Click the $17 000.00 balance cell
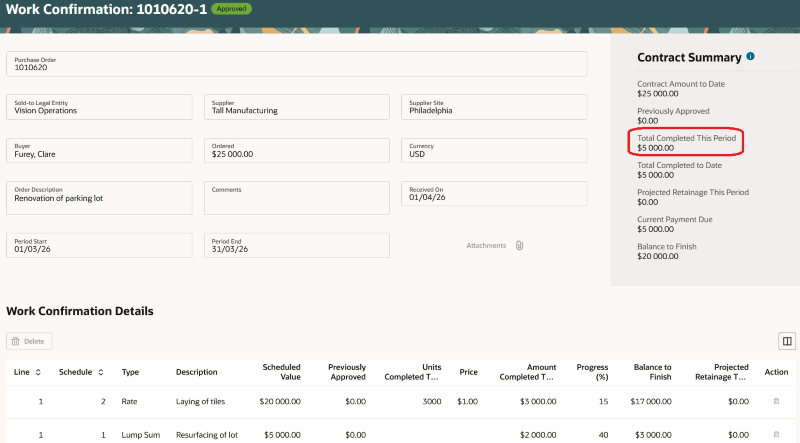 pos(651,402)
